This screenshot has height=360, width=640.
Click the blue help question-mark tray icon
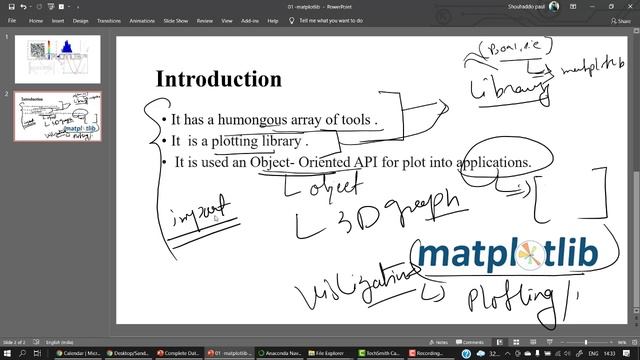coord(466,353)
